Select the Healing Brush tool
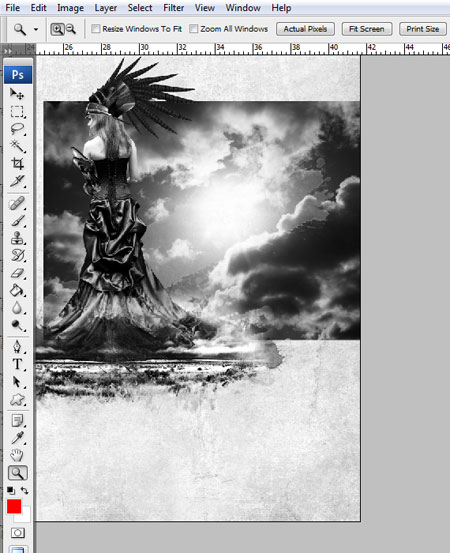This screenshot has width=450, height=553. click(17, 203)
